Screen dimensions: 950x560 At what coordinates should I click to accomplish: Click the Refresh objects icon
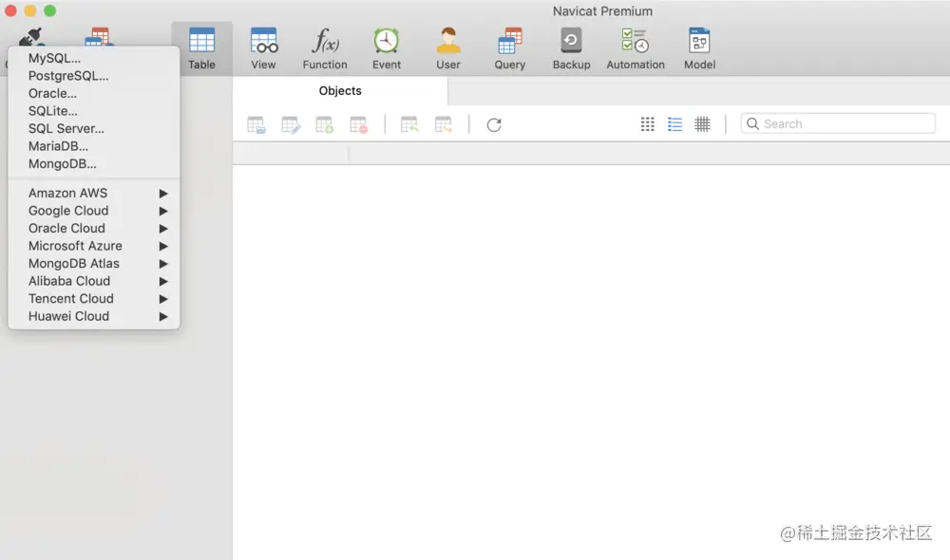tap(494, 124)
